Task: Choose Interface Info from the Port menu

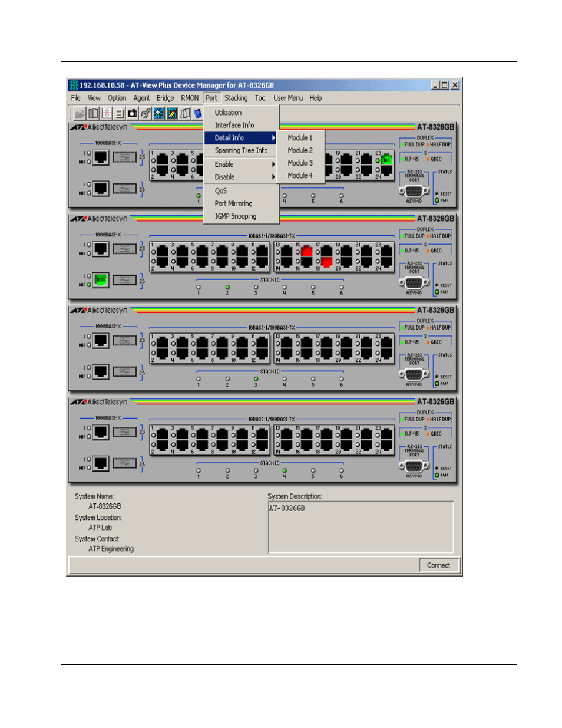Action: point(241,125)
